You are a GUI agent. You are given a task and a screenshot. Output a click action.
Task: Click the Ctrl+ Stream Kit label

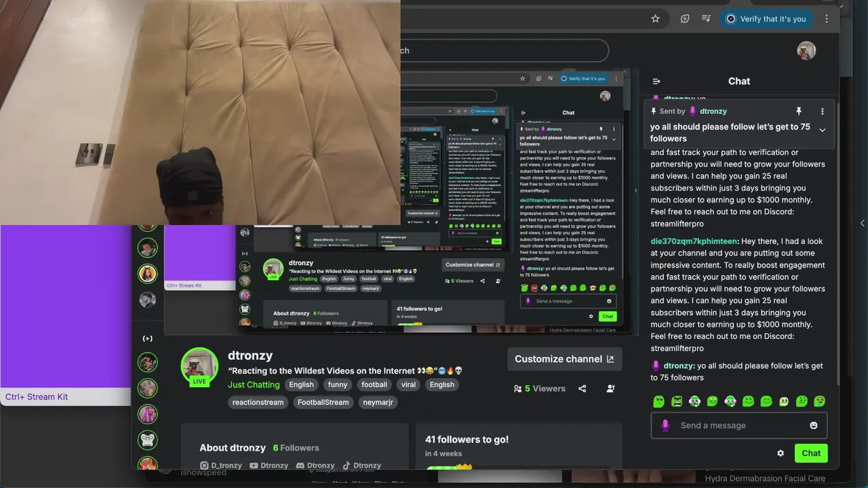click(37, 397)
